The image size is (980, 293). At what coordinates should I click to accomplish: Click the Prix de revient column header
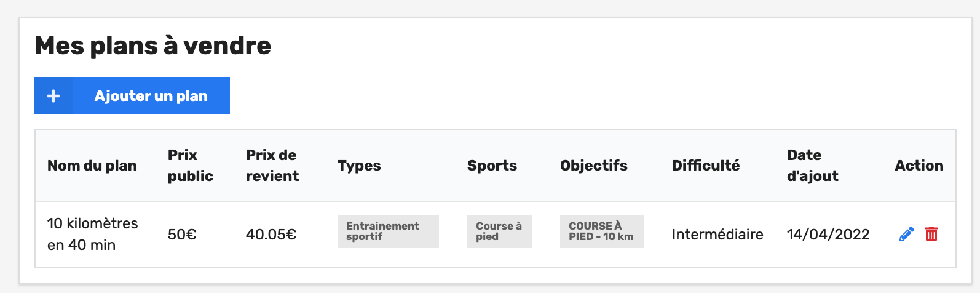pyautogui.click(x=272, y=166)
